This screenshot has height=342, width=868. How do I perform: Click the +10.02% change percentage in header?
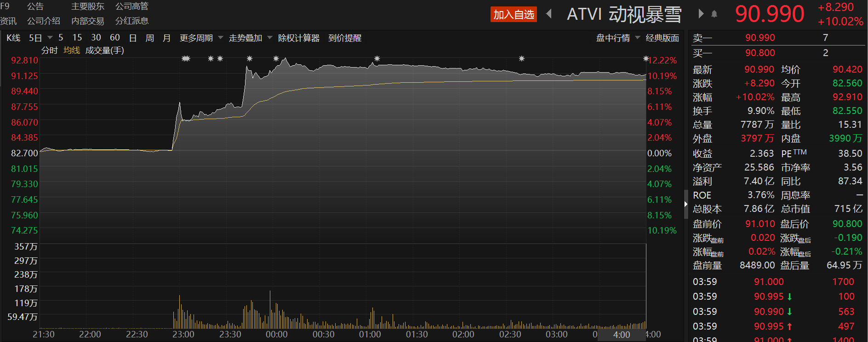point(840,22)
